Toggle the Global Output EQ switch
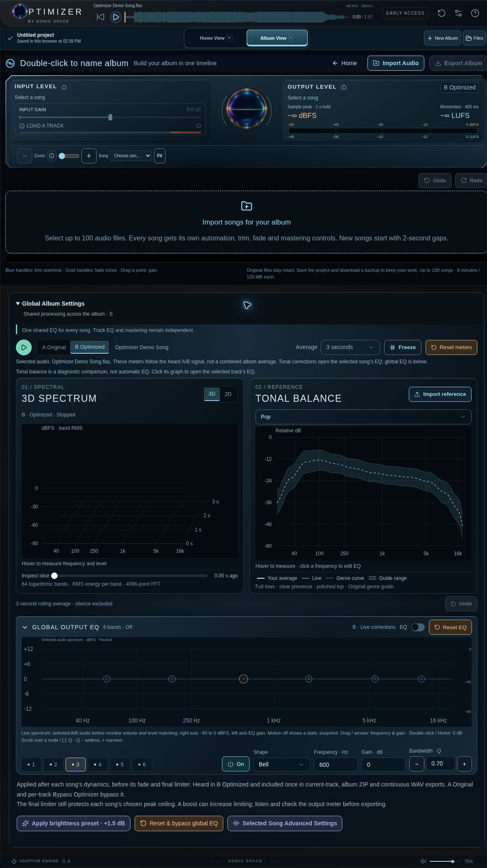This screenshot has height=868, width=487. [x=418, y=627]
